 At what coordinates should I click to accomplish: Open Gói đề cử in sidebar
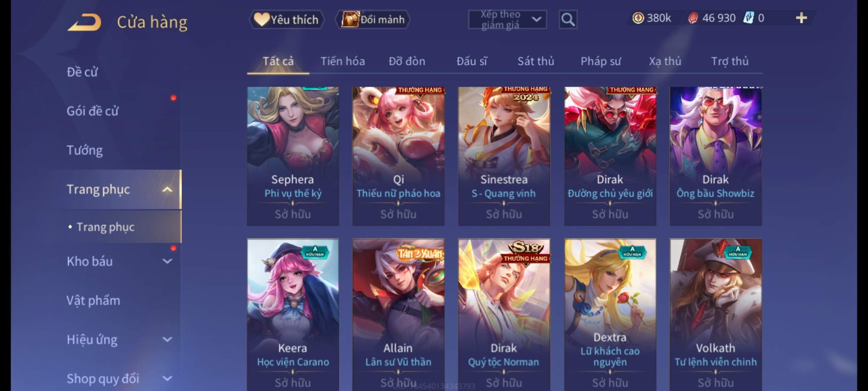pos(92,111)
